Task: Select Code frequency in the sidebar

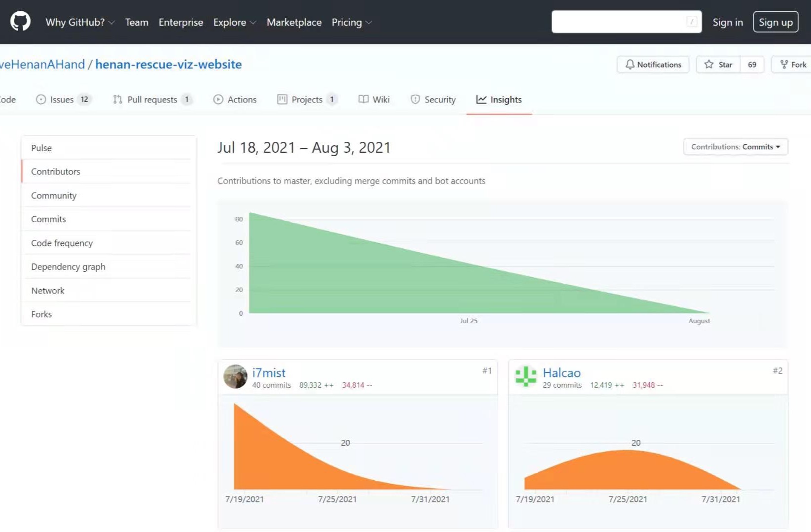Action: [62, 243]
